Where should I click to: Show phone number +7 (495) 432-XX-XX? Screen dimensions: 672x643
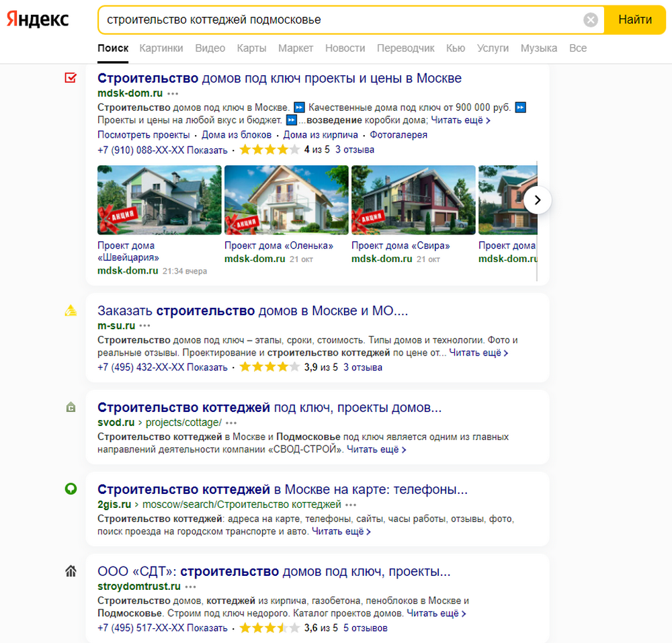point(163,368)
